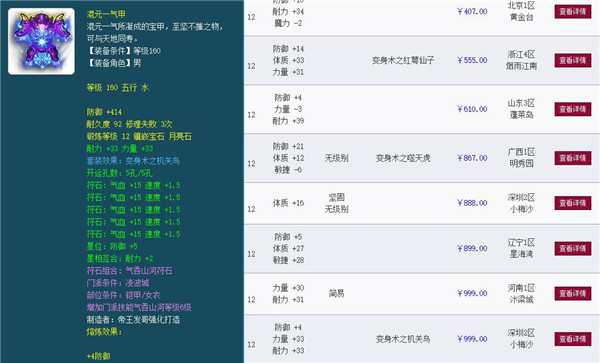Open 查看详情 for the ¥555.00 浙江4区 listing
Screen dimensions: 600x363
click(573, 60)
